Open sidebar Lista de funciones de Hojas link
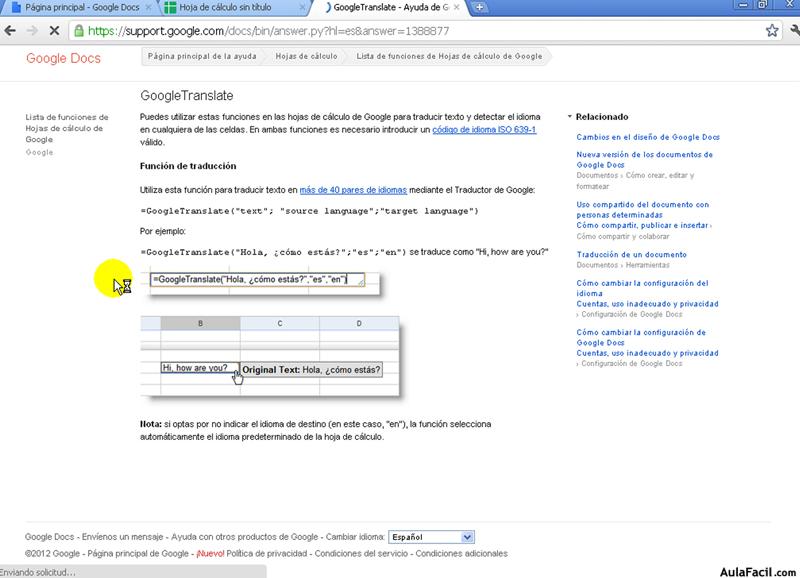The height and width of the screenshot is (578, 800). [x=67, y=128]
